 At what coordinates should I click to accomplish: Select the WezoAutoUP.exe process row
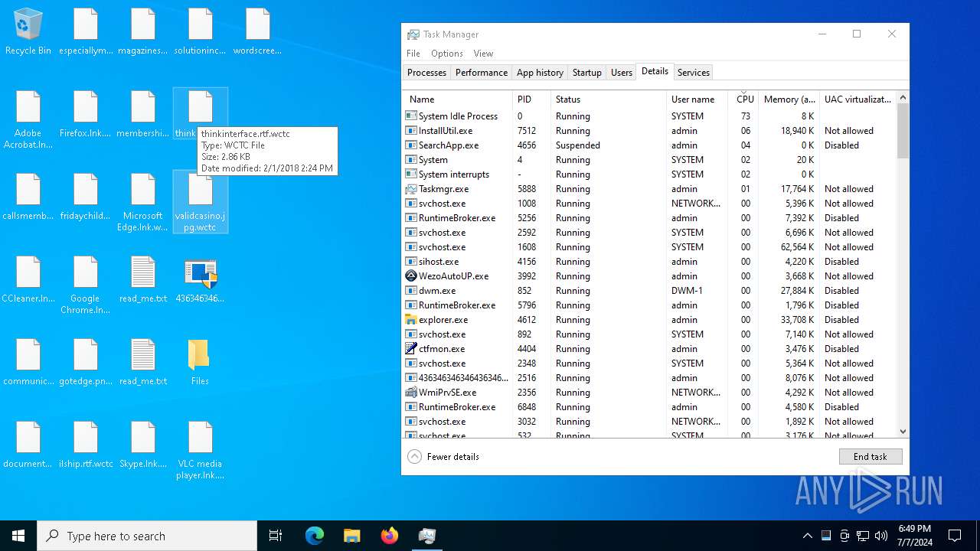[649, 276]
